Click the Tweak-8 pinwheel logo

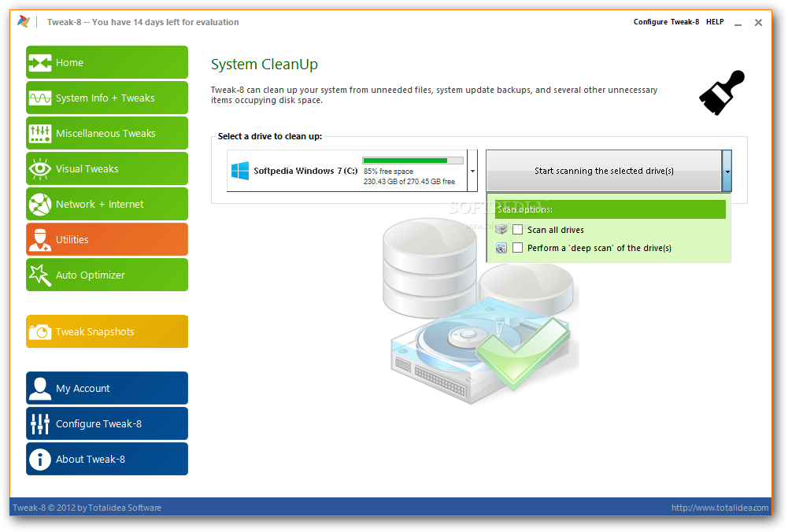point(24,21)
